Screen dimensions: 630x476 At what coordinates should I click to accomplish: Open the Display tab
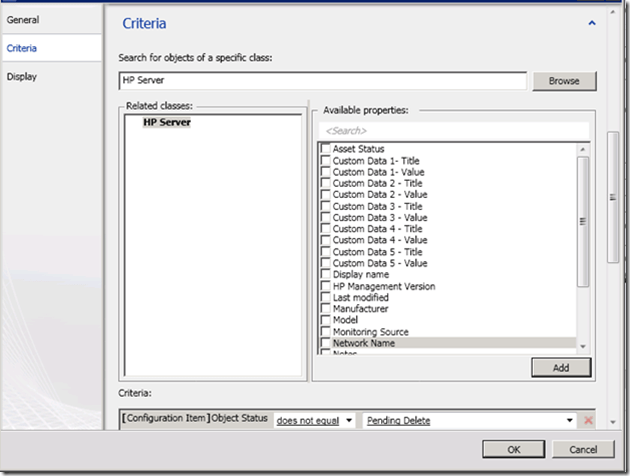23,76
